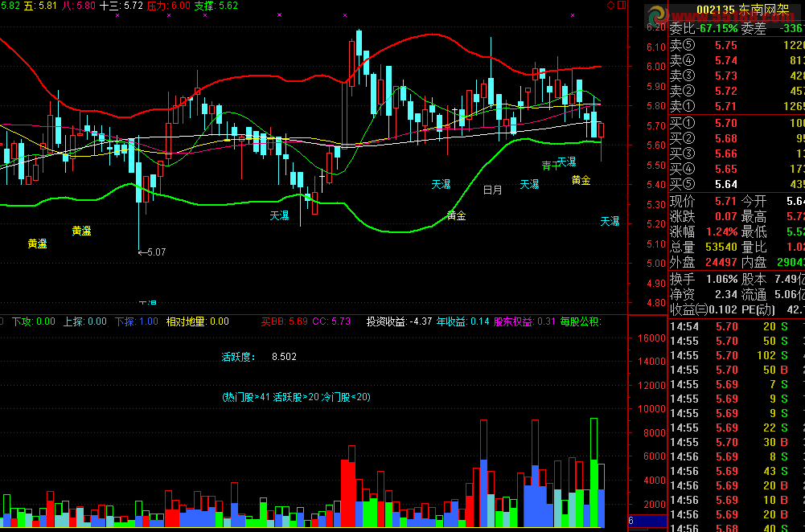Click the 每股公积 label
805x532 pixels.
(x=581, y=321)
